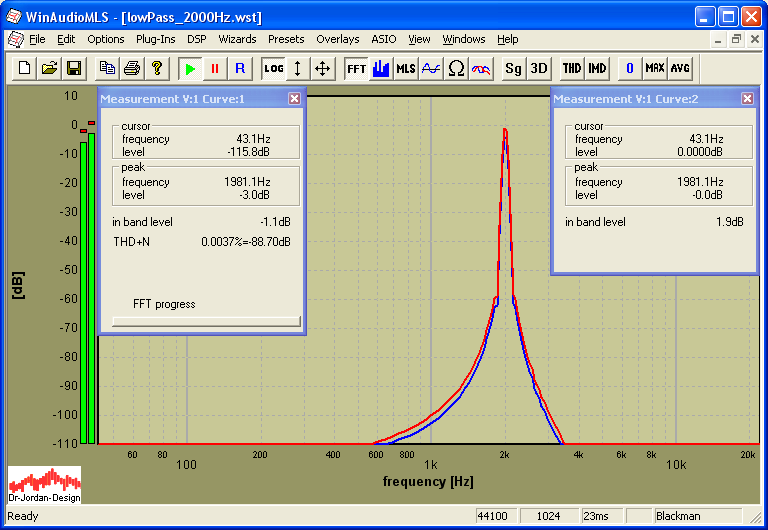Switch to 3D view
Viewport: 768px width, 530px height.
tap(539, 68)
